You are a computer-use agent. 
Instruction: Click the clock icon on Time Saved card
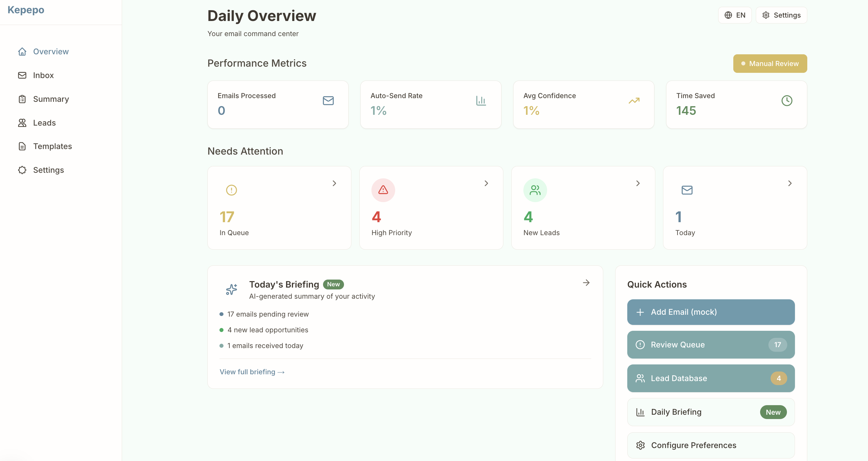787,100
